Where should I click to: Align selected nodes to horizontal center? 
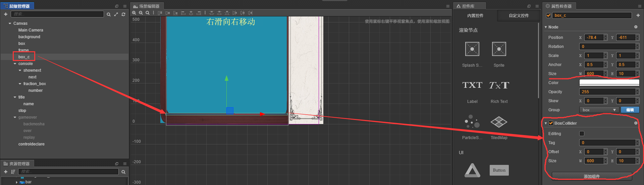point(191,13)
